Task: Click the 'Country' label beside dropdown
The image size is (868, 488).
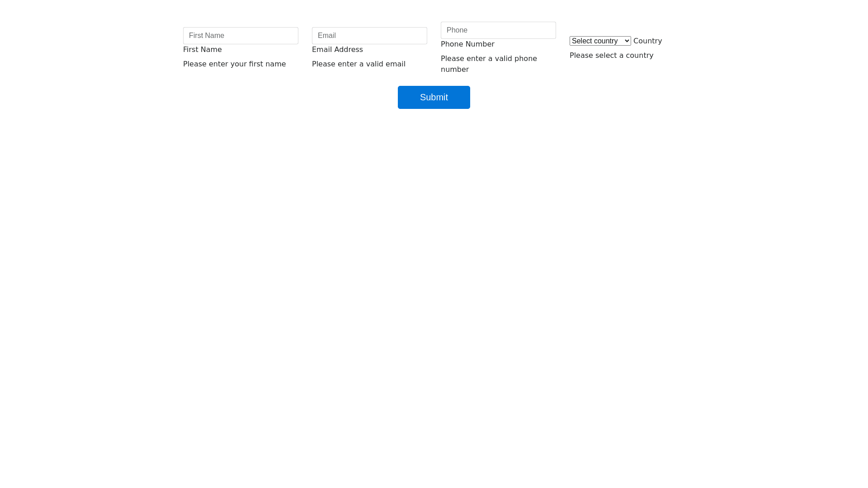Action: point(647,41)
